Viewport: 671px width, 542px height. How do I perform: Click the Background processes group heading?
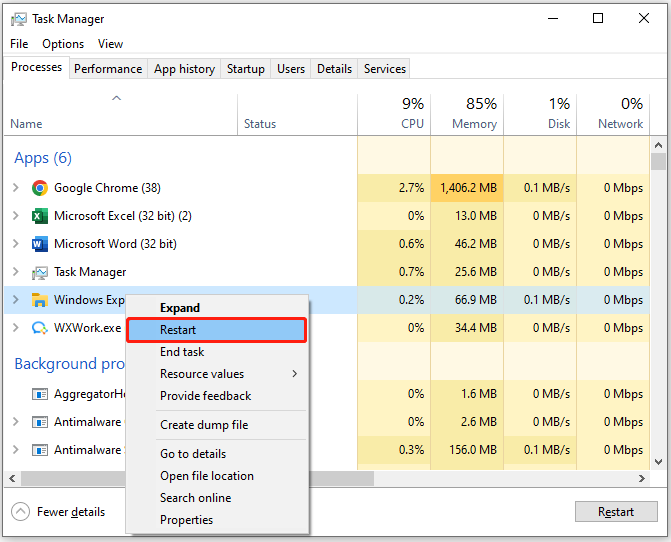click(x=69, y=364)
